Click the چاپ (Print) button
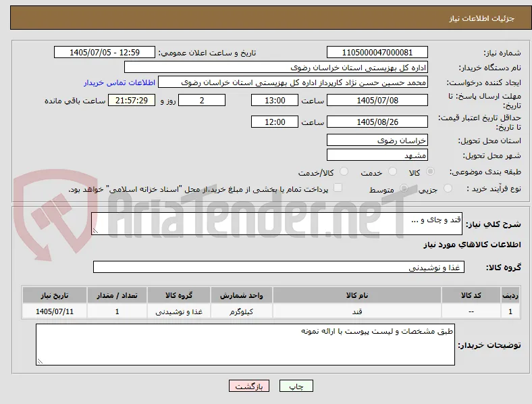This screenshot has height=404, width=532. [296, 386]
